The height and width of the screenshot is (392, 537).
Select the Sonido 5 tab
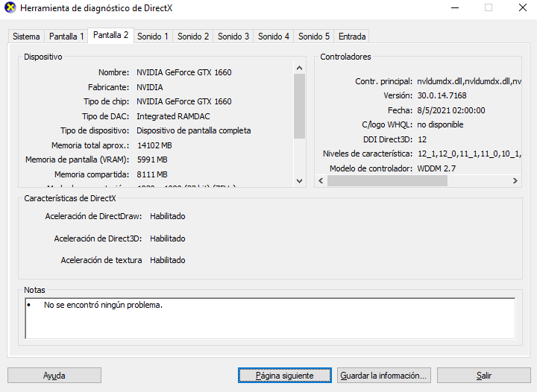coord(314,37)
